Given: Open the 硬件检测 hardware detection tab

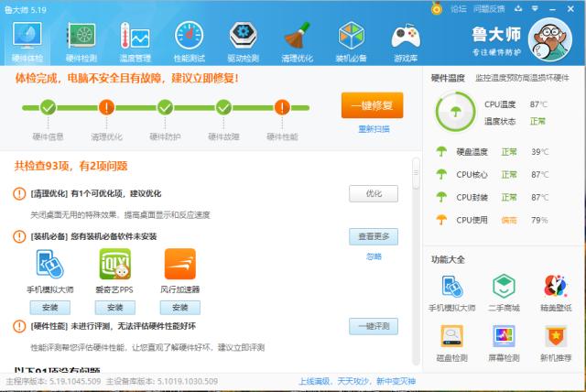Looking at the screenshot, I should coord(82,41).
